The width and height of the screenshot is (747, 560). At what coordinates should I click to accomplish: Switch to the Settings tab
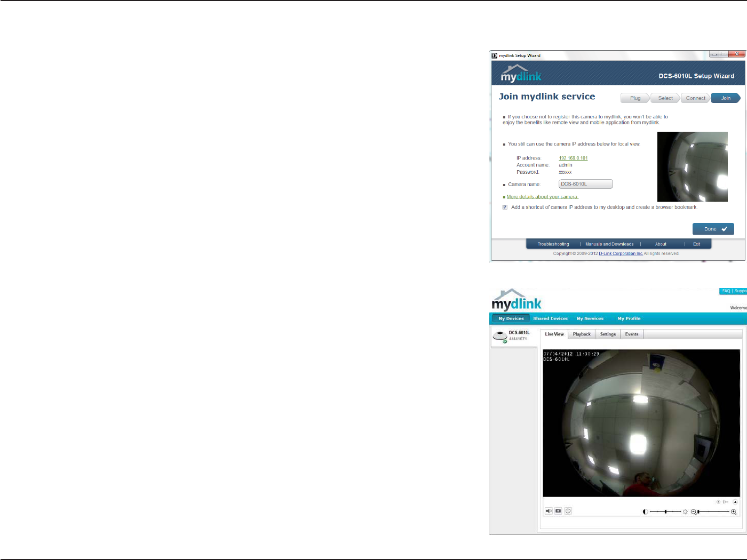pyautogui.click(x=608, y=334)
